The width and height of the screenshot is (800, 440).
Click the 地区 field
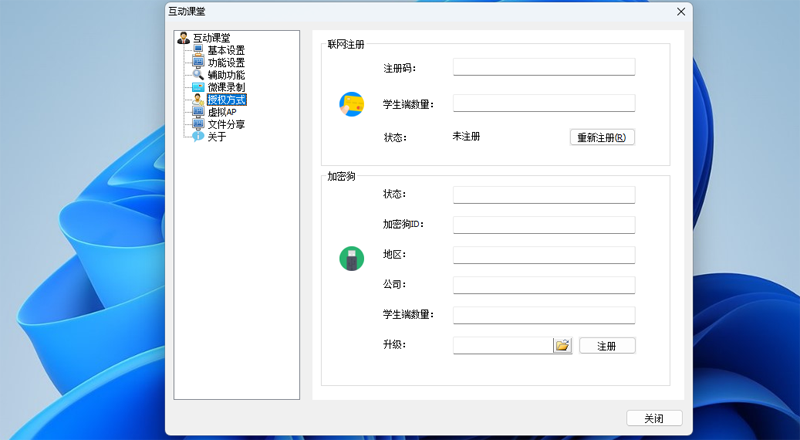click(544, 255)
